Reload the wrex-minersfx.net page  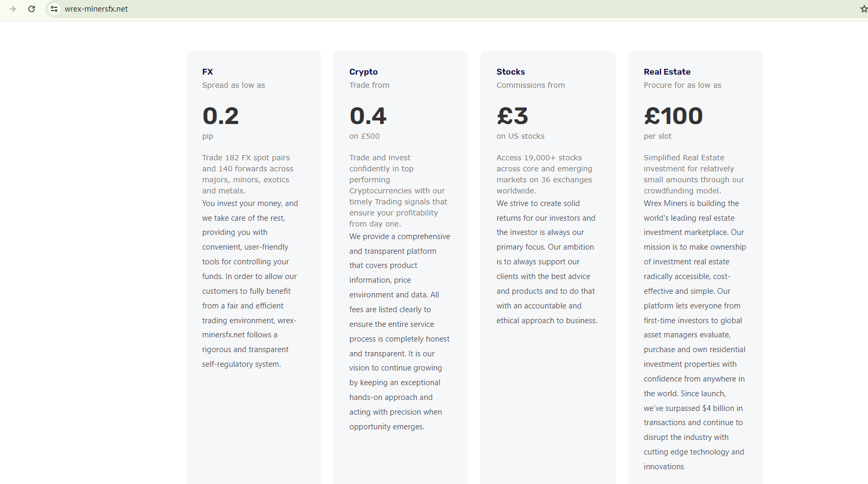click(32, 9)
